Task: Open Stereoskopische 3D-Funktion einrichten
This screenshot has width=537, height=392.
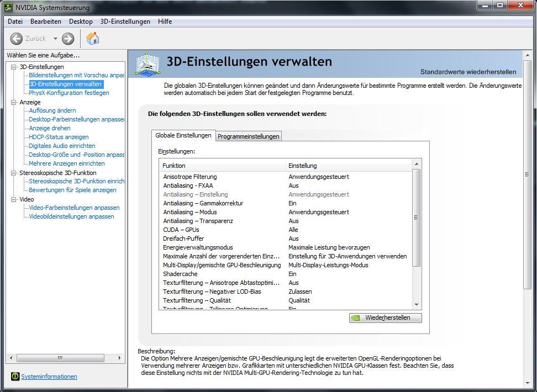Action: [76, 181]
